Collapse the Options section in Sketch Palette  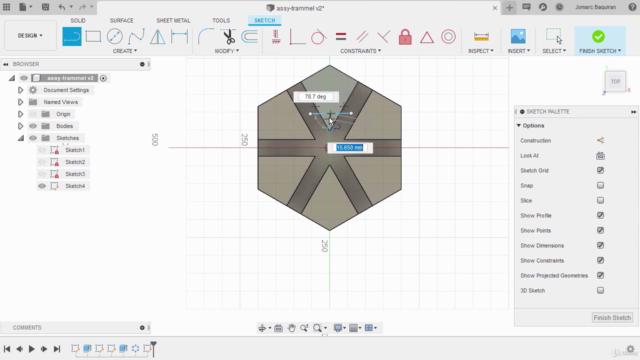pyautogui.click(x=519, y=125)
